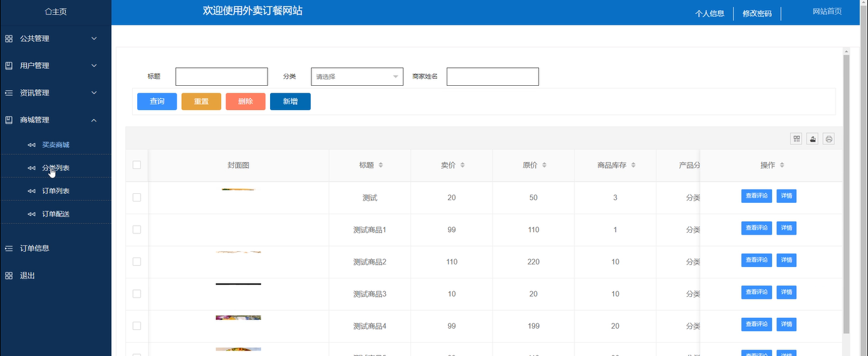Click the 删除 button
The image size is (868, 356).
(245, 102)
